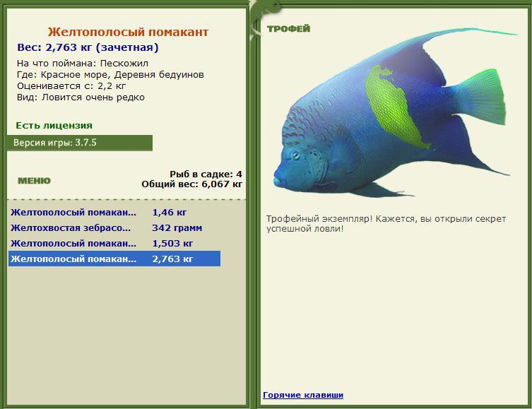Click the Где: Красное море, Деревня бедуинов line
532x409 pixels.
(x=110, y=75)
